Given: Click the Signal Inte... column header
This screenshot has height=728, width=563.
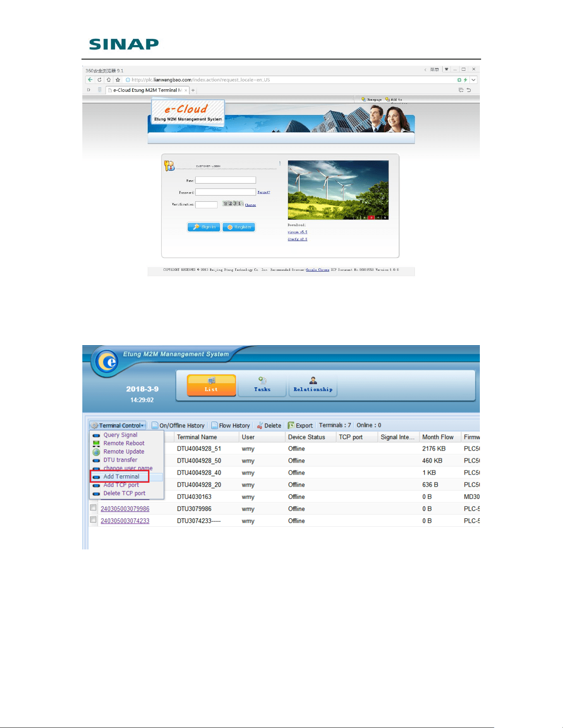Looking at the screenshot, I should pos(398,437).
